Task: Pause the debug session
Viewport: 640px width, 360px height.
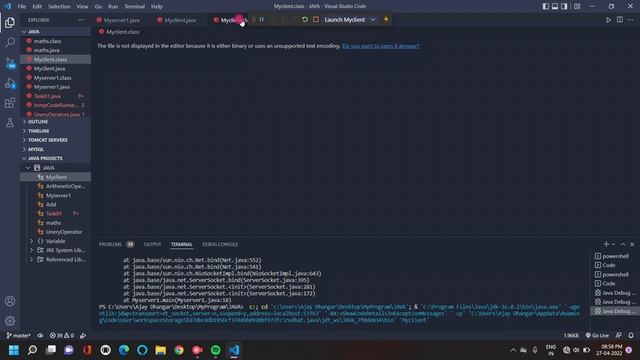Action: pos(262,20)
